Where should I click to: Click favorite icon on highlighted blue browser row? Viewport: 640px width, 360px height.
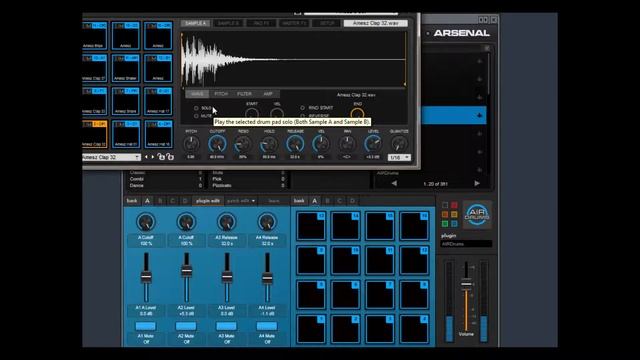tap(479, 116)
